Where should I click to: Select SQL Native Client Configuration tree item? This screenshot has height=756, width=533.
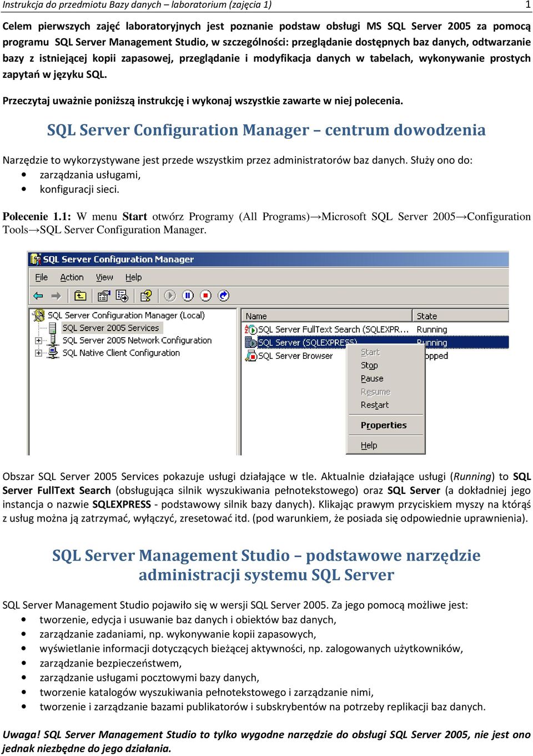(x=121, y=352)
